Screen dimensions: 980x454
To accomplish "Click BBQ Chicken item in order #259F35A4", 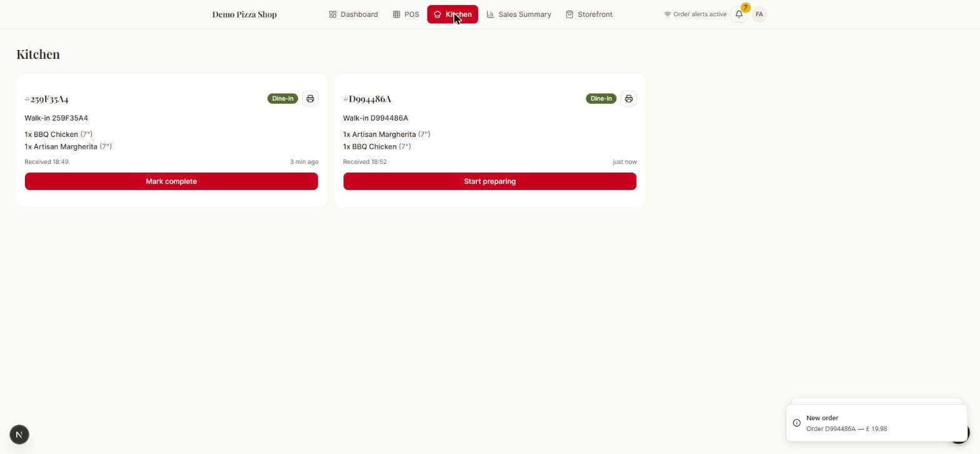I will tap(59, 134).
